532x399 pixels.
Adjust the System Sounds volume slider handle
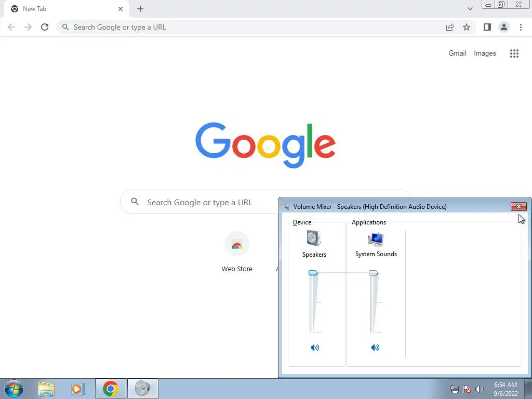[373, 273]
